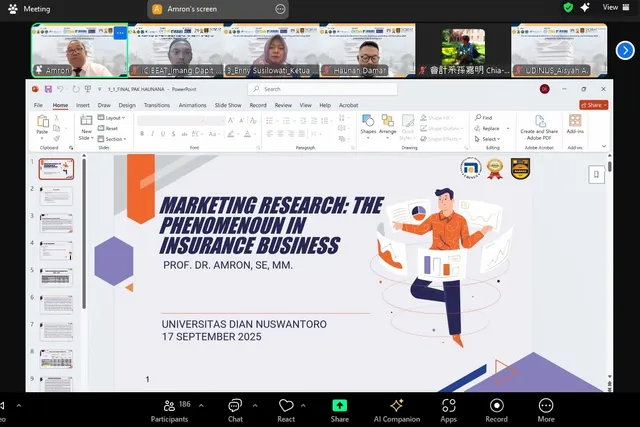Open the font name combo box
This screenshot has width=640, height=427.
[171, 120]
